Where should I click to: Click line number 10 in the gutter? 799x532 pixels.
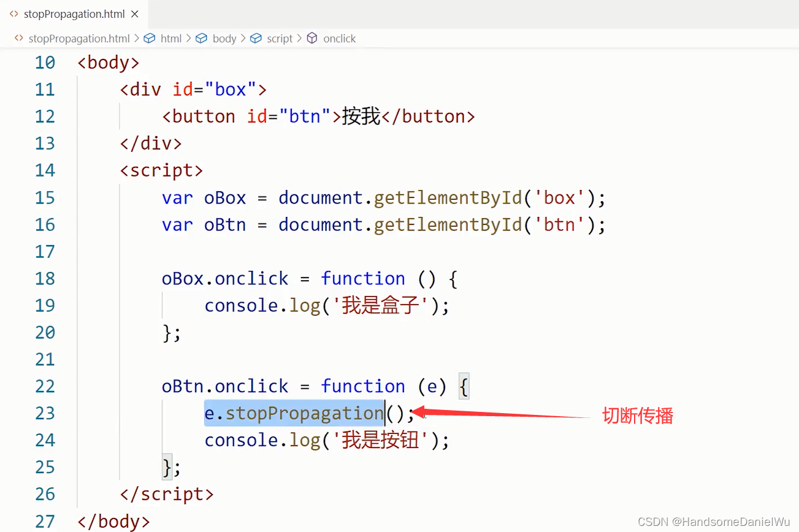[x=45, y=62]
